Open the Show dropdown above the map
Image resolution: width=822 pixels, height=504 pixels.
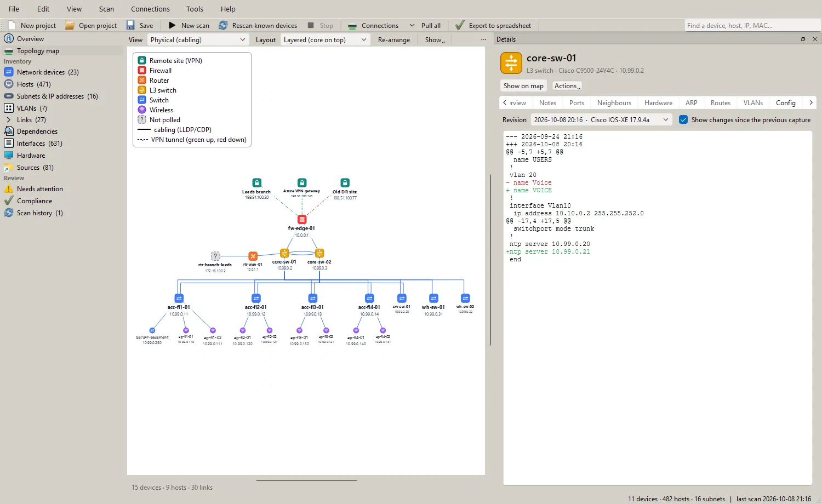[x=435, y=39]
